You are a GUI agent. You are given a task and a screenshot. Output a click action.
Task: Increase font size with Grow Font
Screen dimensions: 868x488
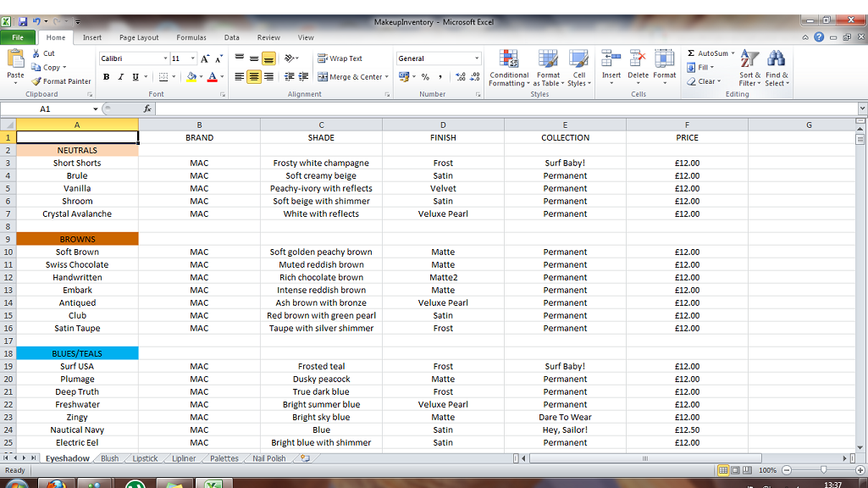pos(206,58)
